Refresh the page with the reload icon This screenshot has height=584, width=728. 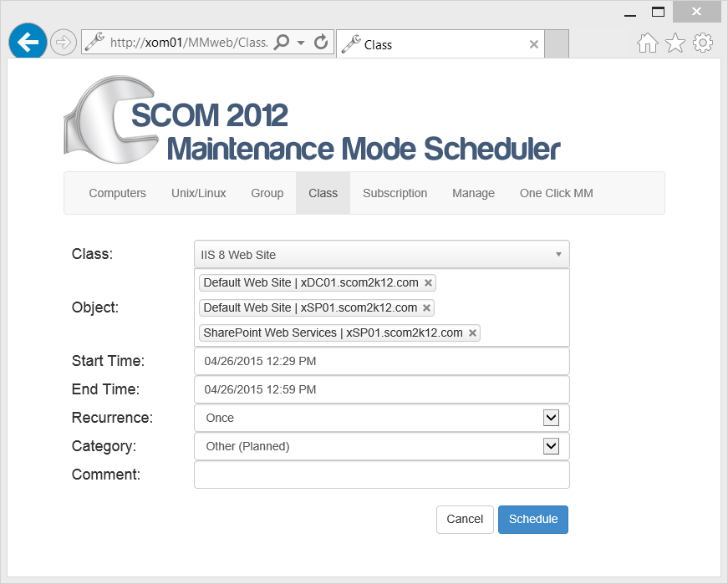[x=321, y=43]
